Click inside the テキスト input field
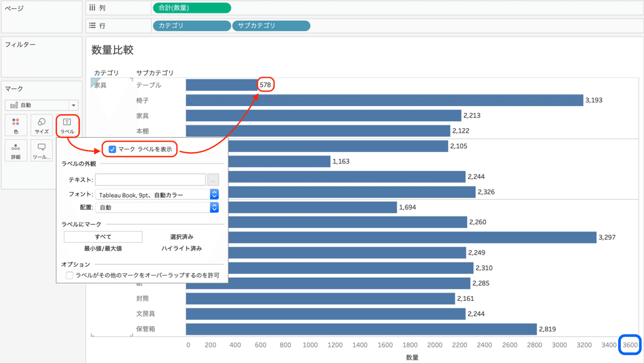 [150, 180]
